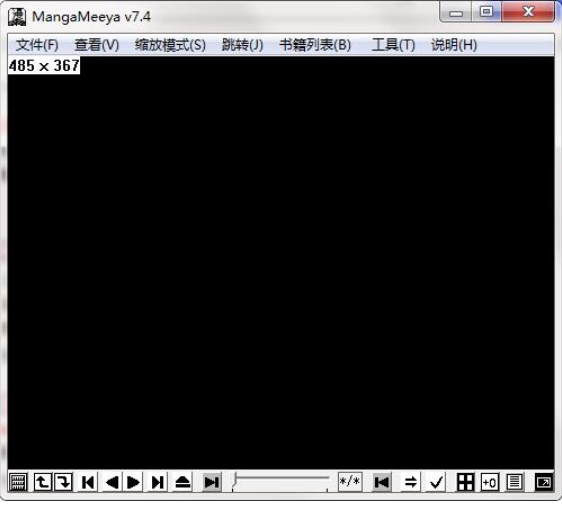This screenshot has width=562, height=507.
Task: Click the keyboard-grid icon in the bottom toolbar
Action: pos(18,482)
